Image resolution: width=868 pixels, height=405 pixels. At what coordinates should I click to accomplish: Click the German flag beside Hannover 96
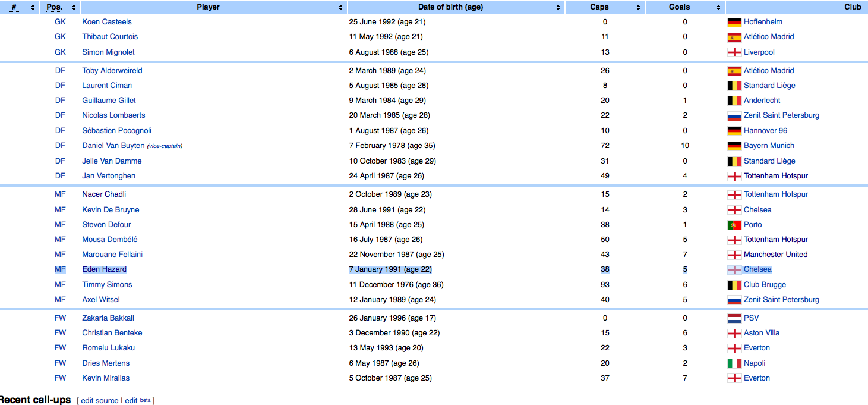[734, 131]
